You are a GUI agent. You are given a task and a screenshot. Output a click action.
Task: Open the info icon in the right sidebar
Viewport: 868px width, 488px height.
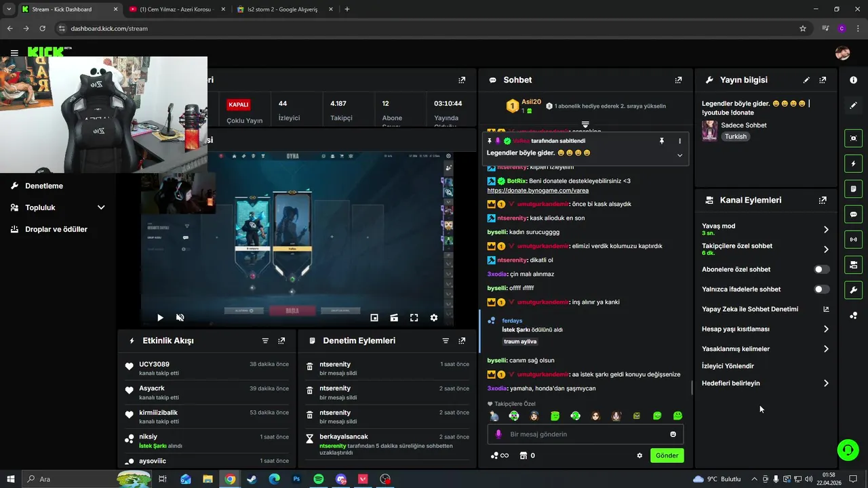(853, 80)
